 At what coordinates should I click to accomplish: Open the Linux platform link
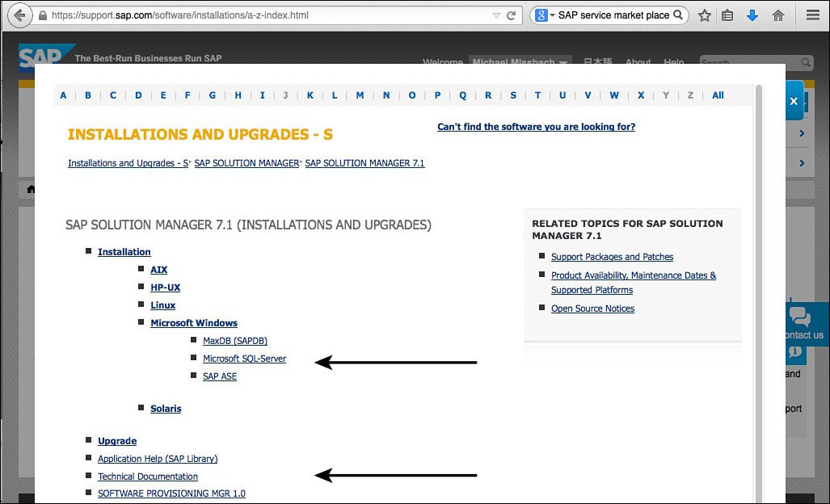(x=162, y=305)
